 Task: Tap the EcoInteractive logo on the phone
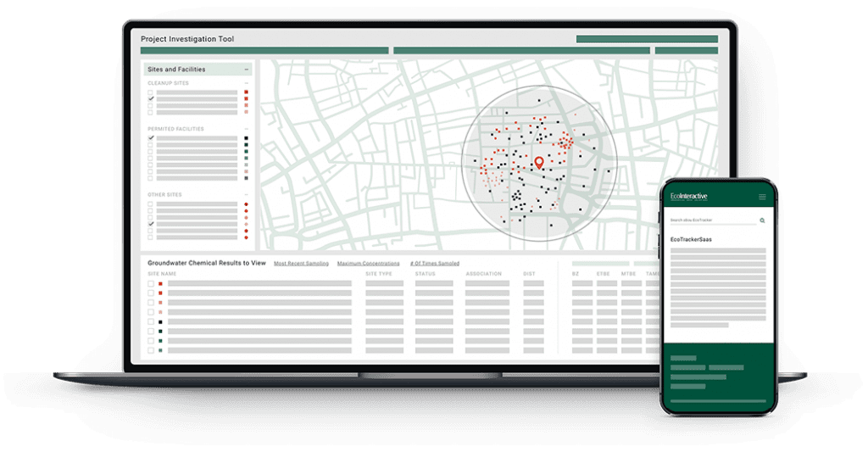tap(688, 197)
